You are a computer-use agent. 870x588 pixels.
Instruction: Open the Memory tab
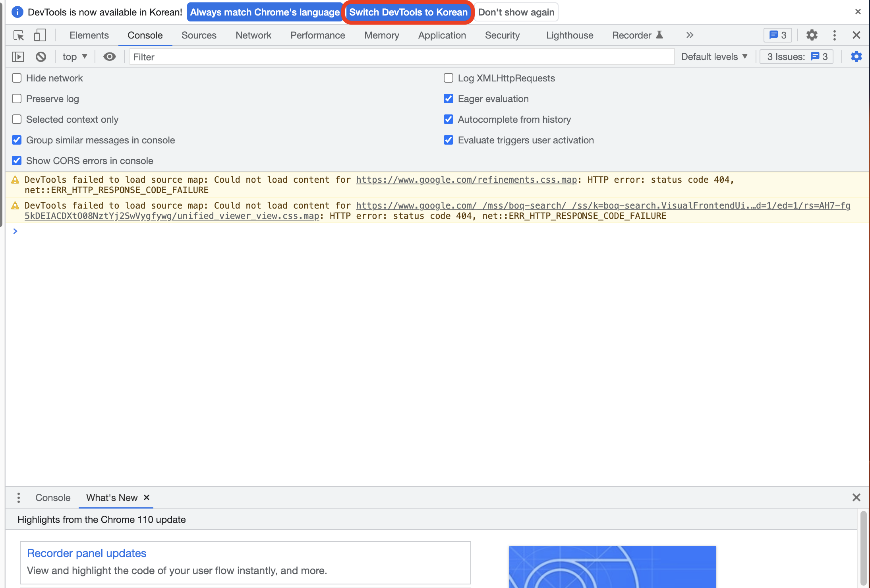tap(382, 35)
